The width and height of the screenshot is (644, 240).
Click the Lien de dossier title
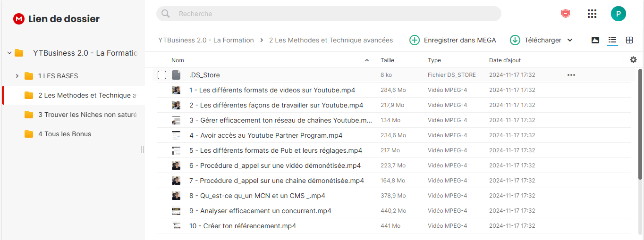click(x=64, y=19)
